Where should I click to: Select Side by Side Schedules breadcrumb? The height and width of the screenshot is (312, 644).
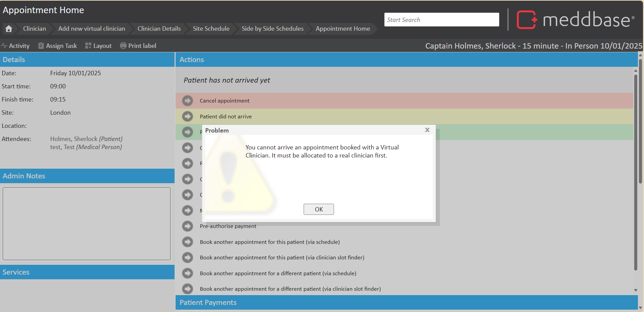[x=272, y=29]
